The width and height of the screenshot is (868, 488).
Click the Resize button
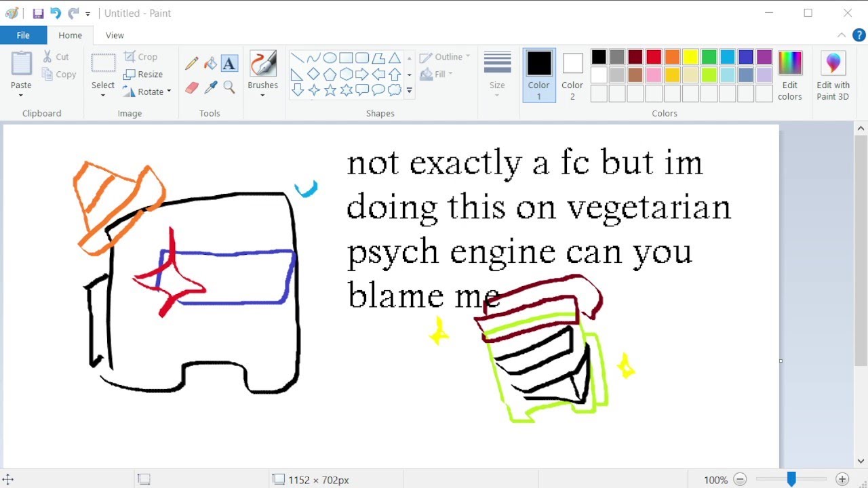coord(143,75)
